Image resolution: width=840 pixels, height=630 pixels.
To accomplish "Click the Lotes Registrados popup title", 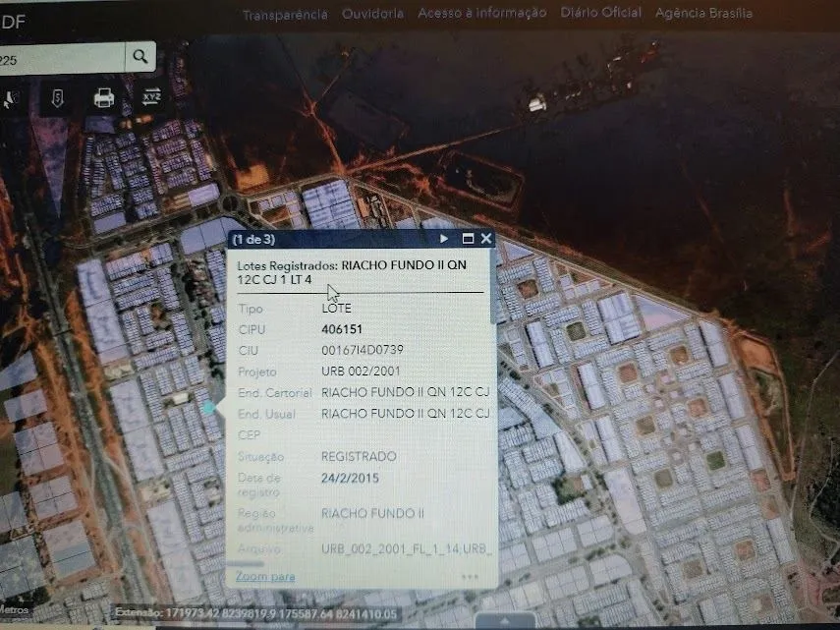I will (x=352, y=271).
